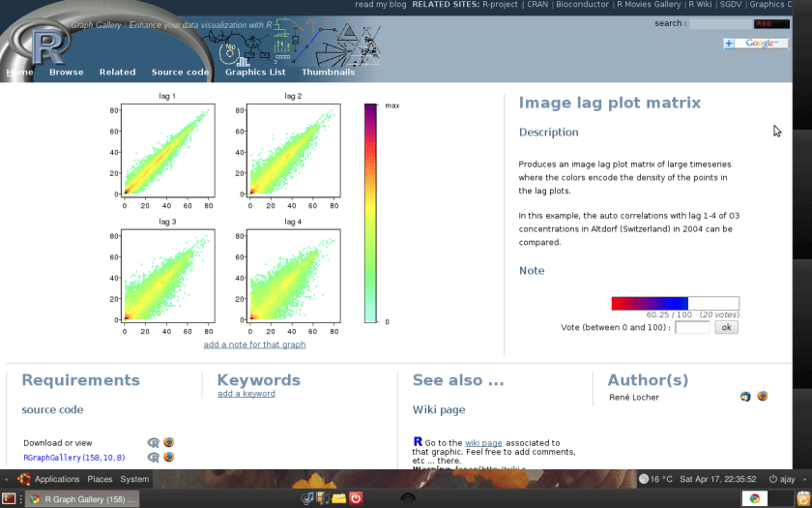The height and width of the screenshot is (508, 812).
Task: Open the Thumbnails navigation item
Action: pyautogui.click(x=328, y=73)
